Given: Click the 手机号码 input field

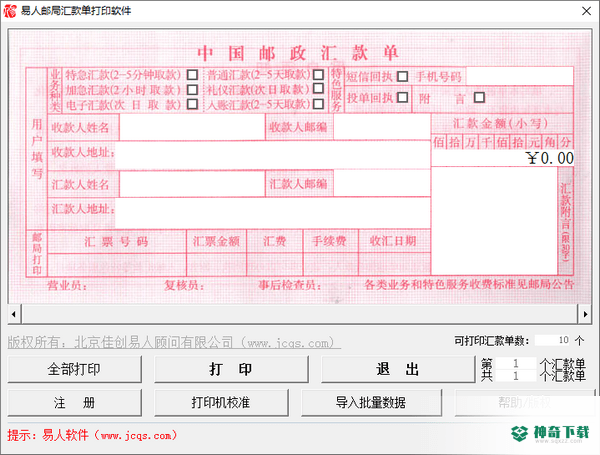Looking at the screenshot, I should click(520, 76).
